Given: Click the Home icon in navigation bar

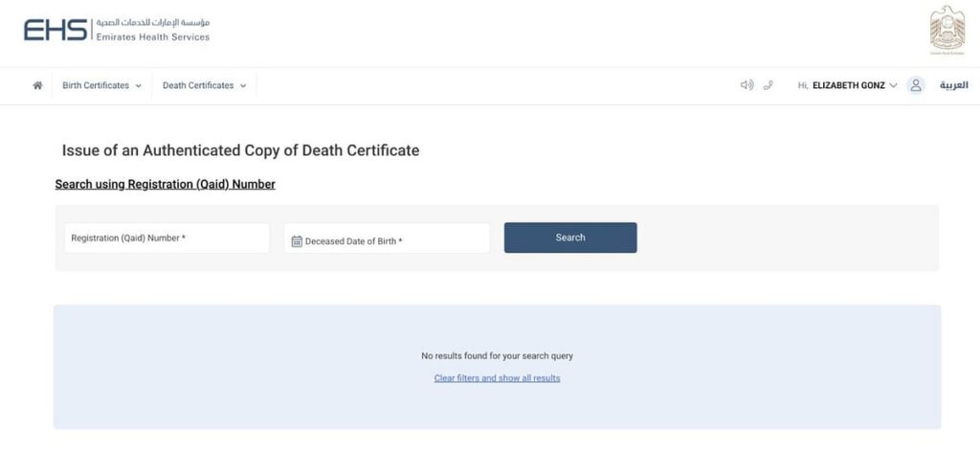Looking at the screenshot, I should pos(37,85).
